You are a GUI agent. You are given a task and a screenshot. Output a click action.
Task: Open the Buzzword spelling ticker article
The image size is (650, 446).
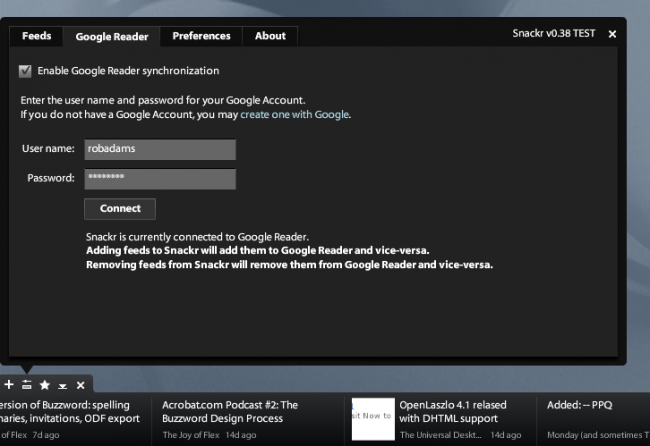(70, 412)
